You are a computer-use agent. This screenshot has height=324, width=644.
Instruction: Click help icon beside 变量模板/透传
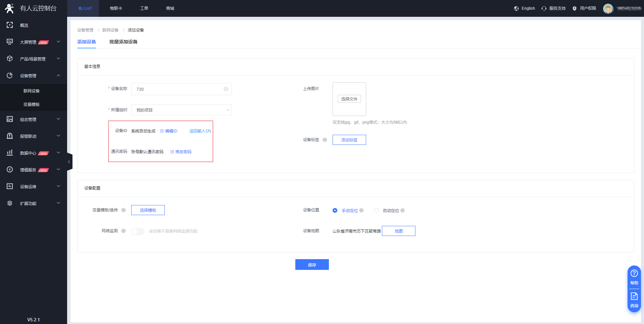123,210
